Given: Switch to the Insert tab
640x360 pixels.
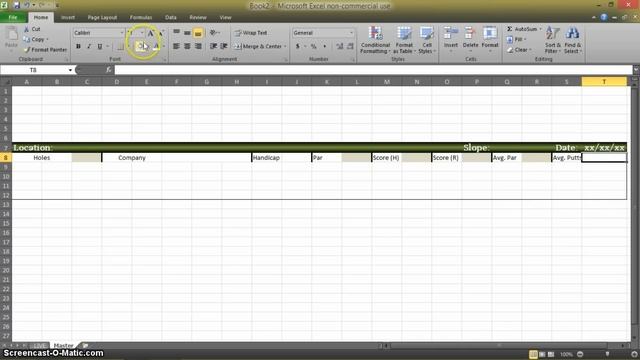Looking at the screenshot, I should (68, 18).
